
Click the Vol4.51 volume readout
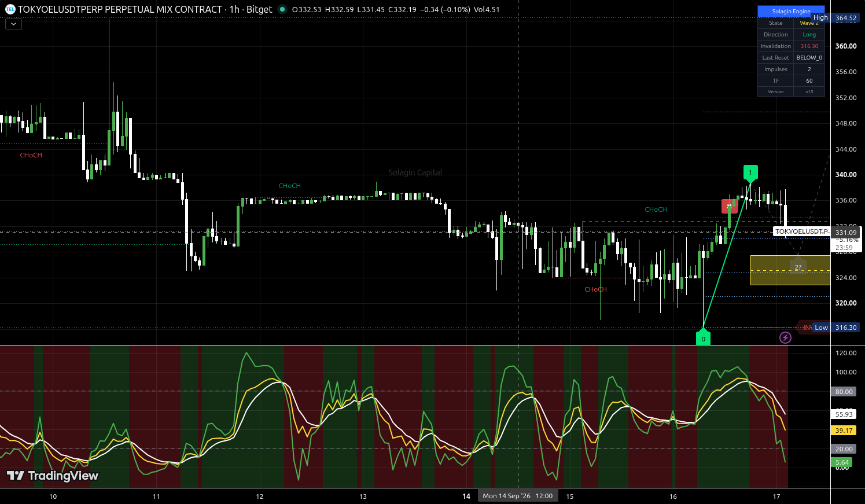pos(487,9)
